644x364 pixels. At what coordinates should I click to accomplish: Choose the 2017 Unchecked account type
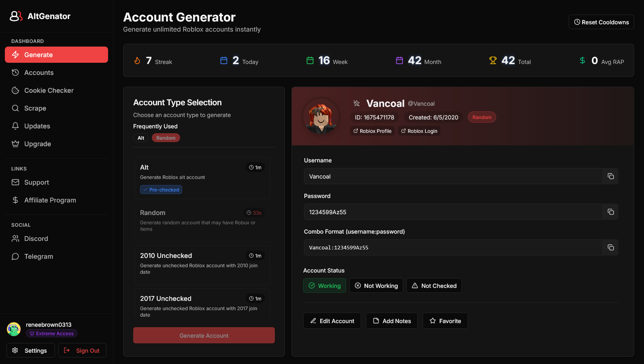pos(202,304)
